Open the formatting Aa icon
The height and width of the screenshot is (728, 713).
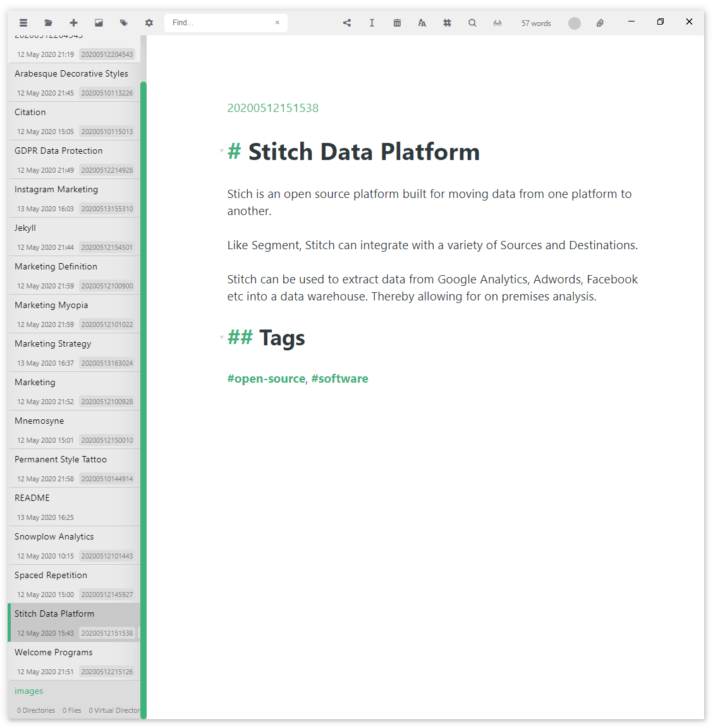point(422,23)
